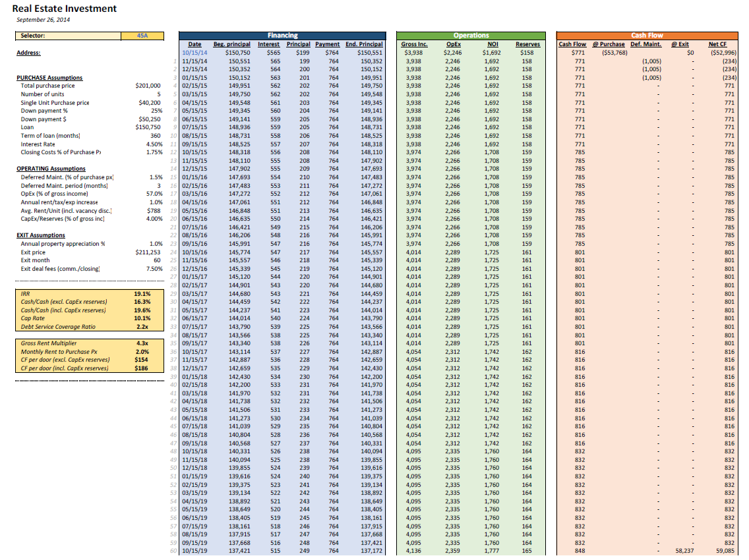Select the first date cell 10/15/14
This screenshot has width=749, height=560.
195,53
